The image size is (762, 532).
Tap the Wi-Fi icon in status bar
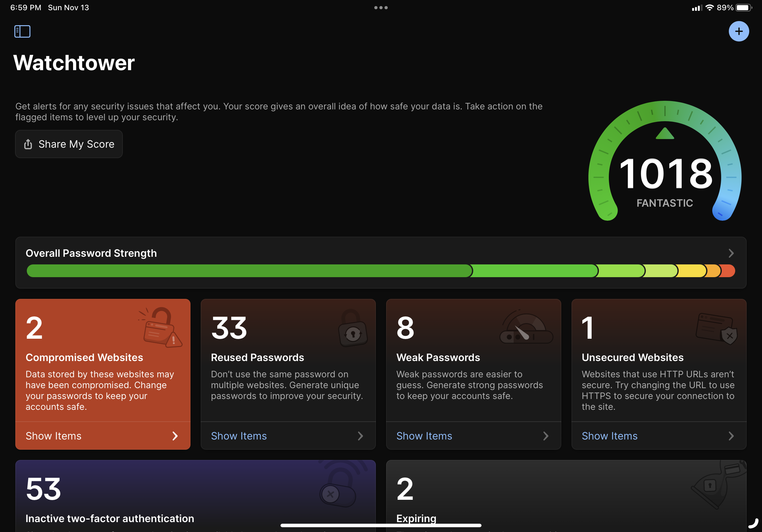click(x=709, y=7)
